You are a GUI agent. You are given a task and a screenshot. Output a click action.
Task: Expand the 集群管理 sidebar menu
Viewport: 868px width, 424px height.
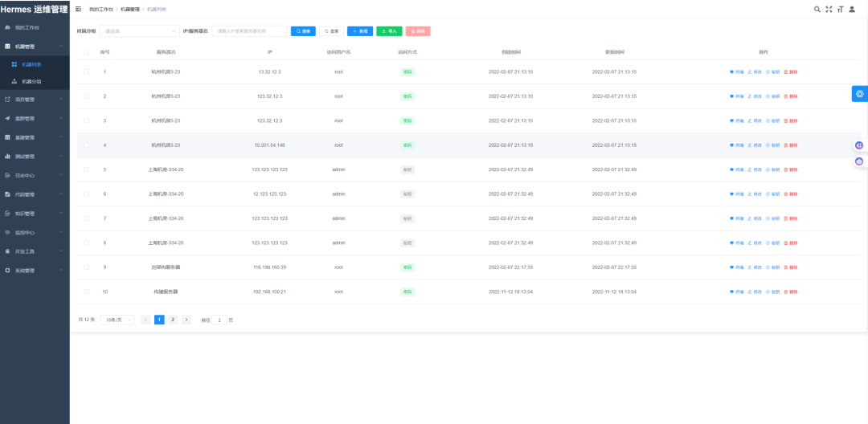point(35,118)
